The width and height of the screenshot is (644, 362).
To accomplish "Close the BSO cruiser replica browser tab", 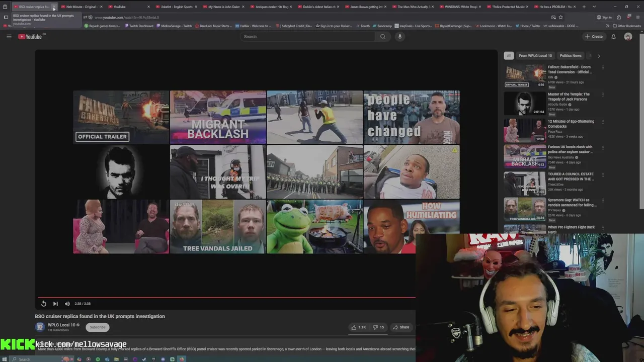I will pyautogui.click(x=54, y=7).
